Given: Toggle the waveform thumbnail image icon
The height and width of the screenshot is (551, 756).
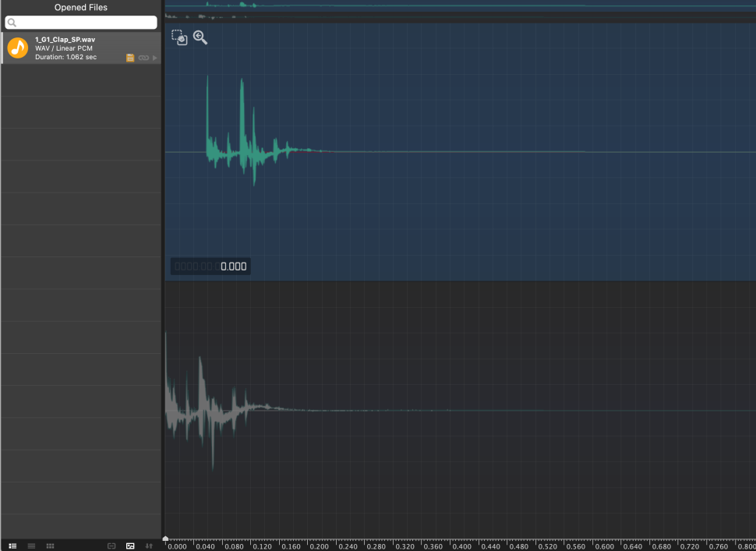Looking at the screenshot, I should pyautogui.click(x=130, y=546).
